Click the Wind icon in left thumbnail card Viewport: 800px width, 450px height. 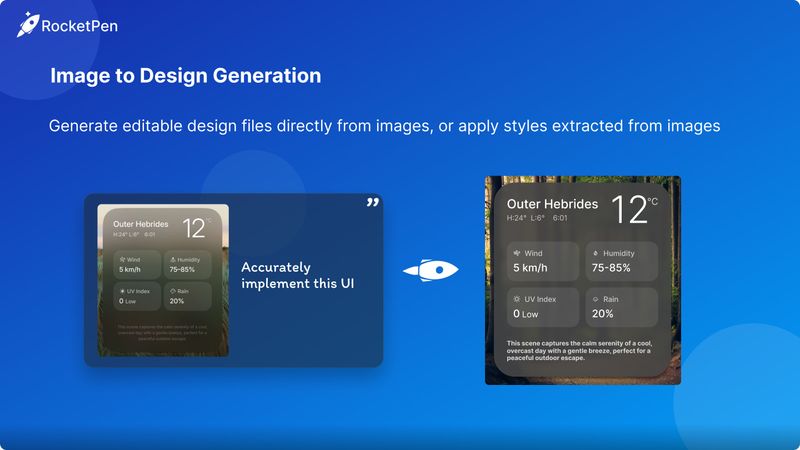coord(122,258)
